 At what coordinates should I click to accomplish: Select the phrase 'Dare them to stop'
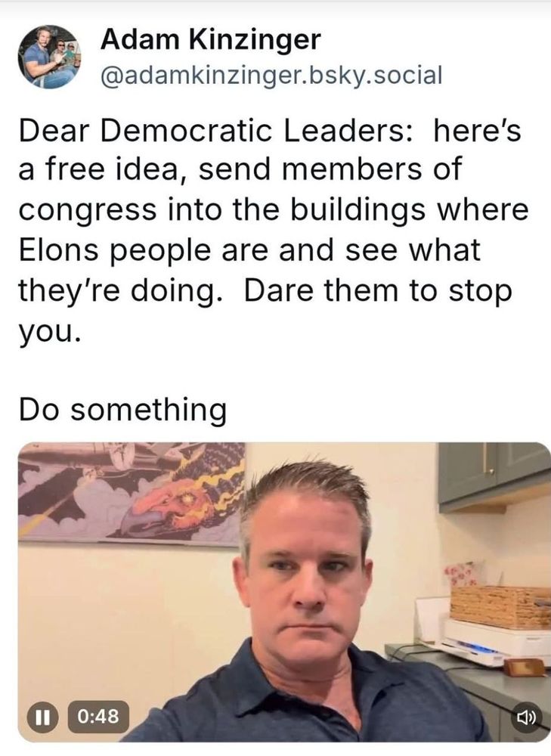click(378, 291)
